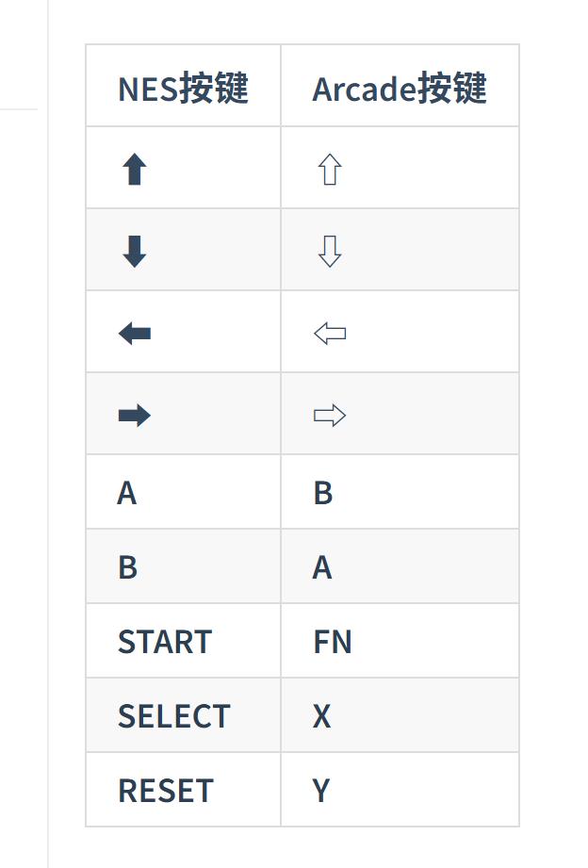
Task: Click the B cell in NES column
Action: click(x=127, y=567)
